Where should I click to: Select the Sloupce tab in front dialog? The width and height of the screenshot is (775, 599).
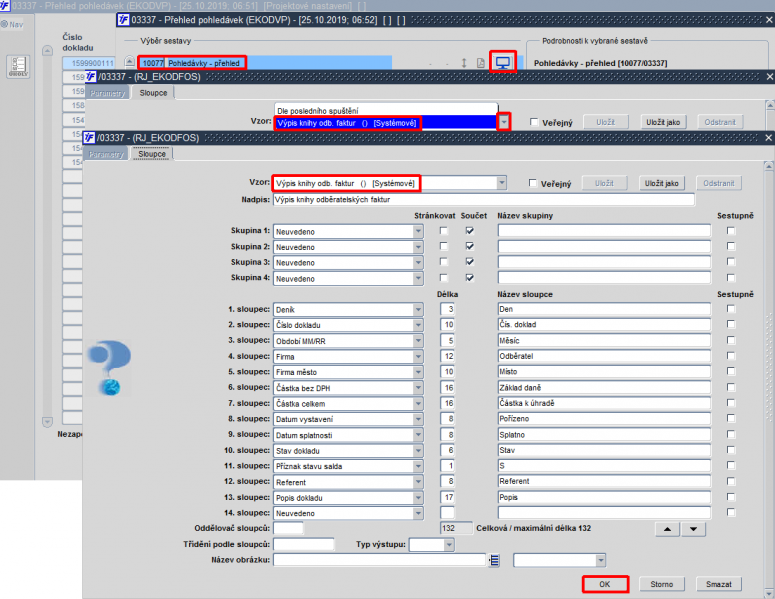(152, 154)
